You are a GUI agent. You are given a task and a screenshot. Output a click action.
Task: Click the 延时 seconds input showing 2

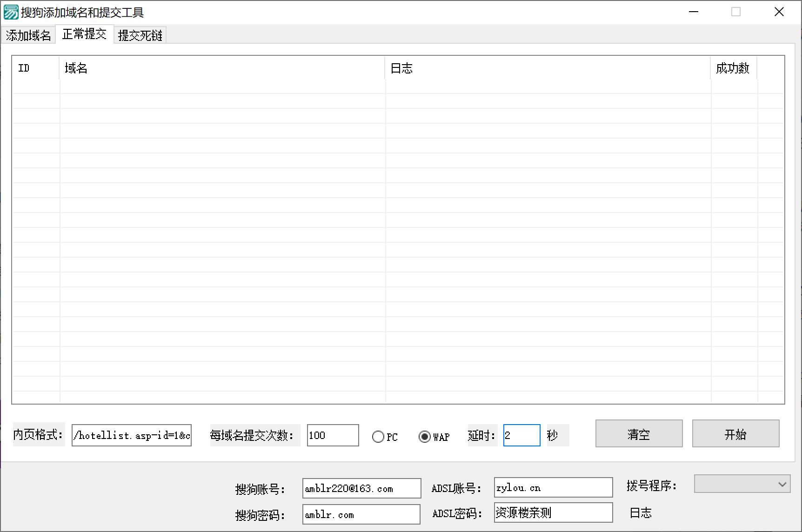[521, 435]
